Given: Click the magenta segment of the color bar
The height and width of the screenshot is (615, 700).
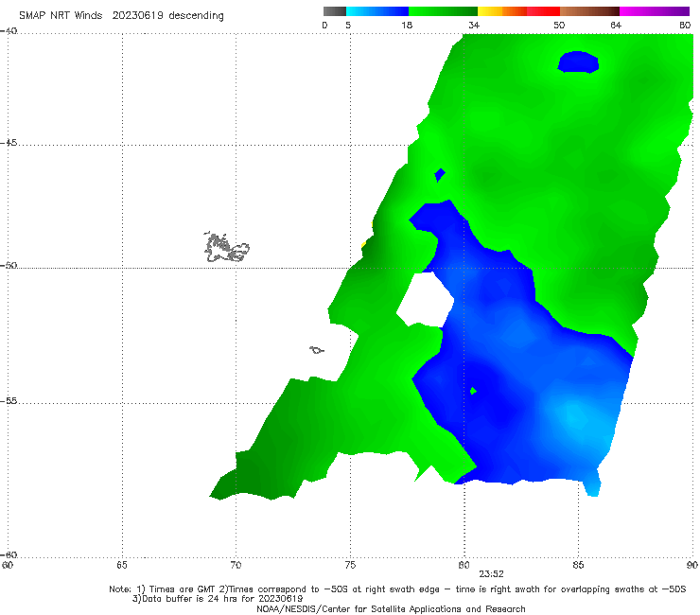Looking at the screenshot, I should [x=655, y=11].
